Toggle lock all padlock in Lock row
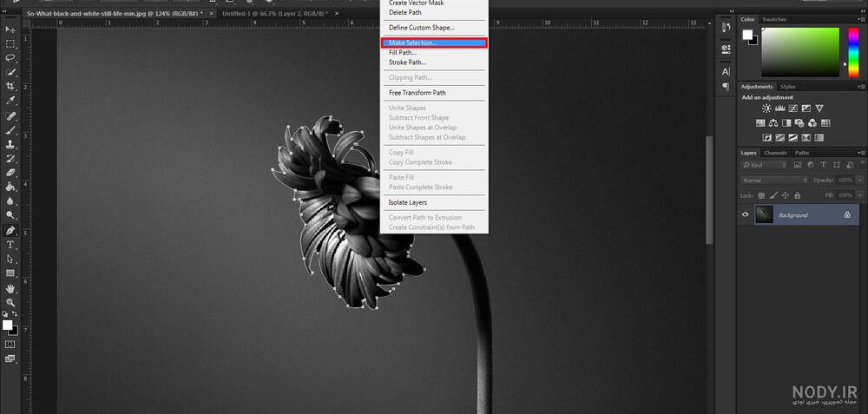 (797, 195)
